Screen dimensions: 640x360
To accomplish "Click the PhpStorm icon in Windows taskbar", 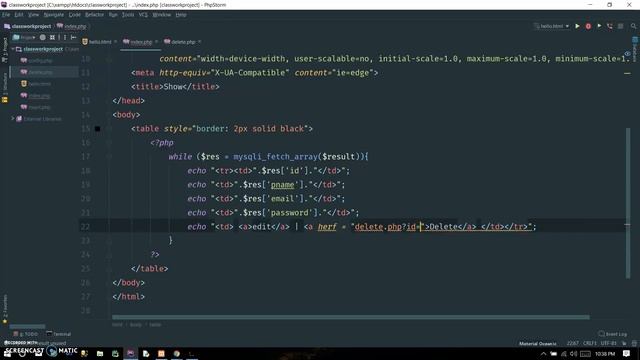I will tap(131, 353).
